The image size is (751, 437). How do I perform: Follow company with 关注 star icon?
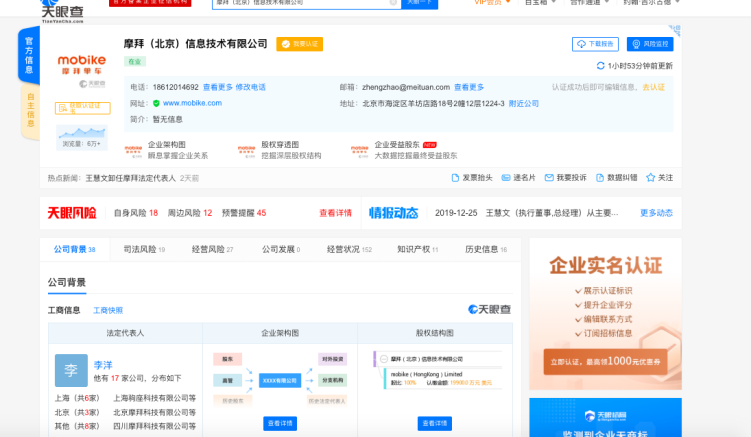point(650,178)
